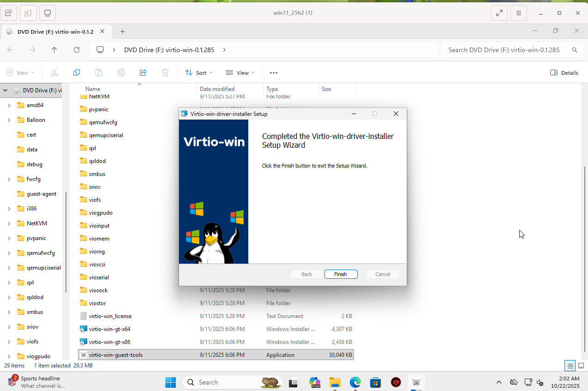588x391 pixels.
Task: Click Finish in the Virtio-win setup wizard
Action: tap(341, 274)
